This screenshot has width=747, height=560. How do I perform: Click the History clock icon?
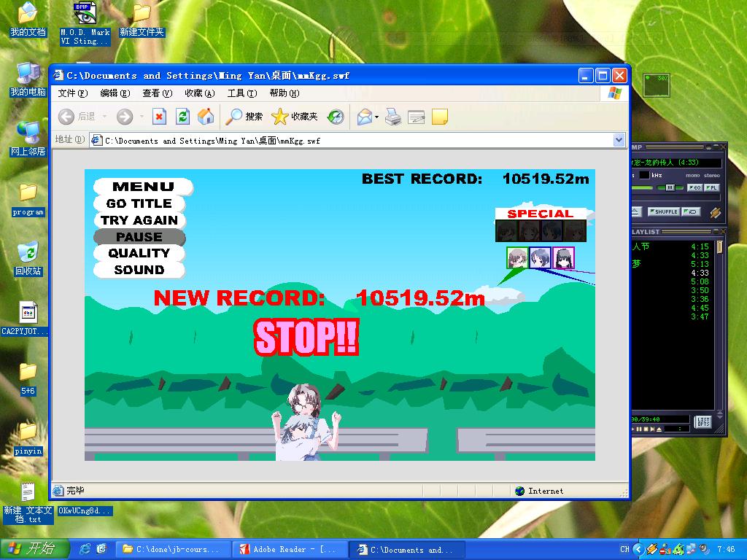[336, 116]
